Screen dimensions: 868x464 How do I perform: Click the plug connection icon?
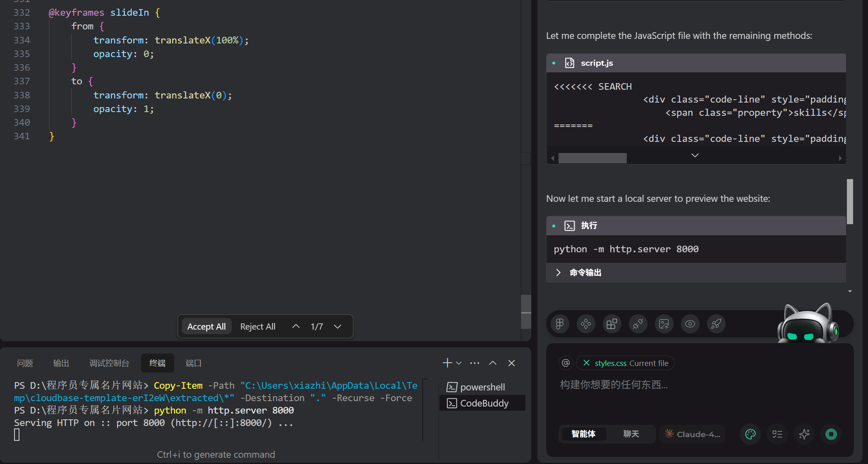click(x=638, y=324)
